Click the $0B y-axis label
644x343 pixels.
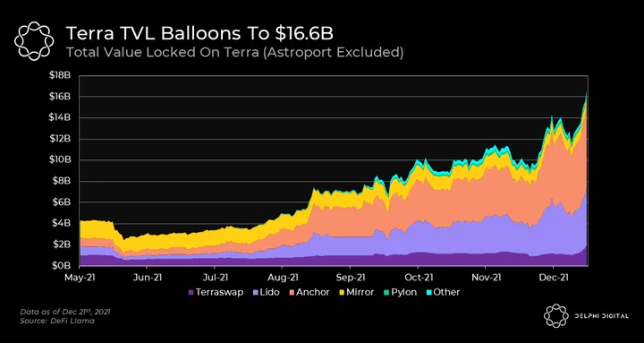coord(62,266)
